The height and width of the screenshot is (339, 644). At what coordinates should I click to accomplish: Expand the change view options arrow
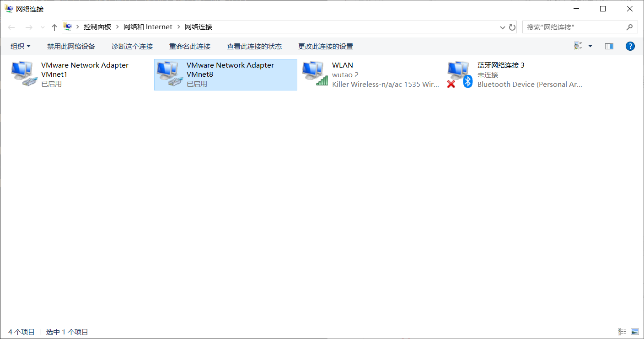coord(590,46)
